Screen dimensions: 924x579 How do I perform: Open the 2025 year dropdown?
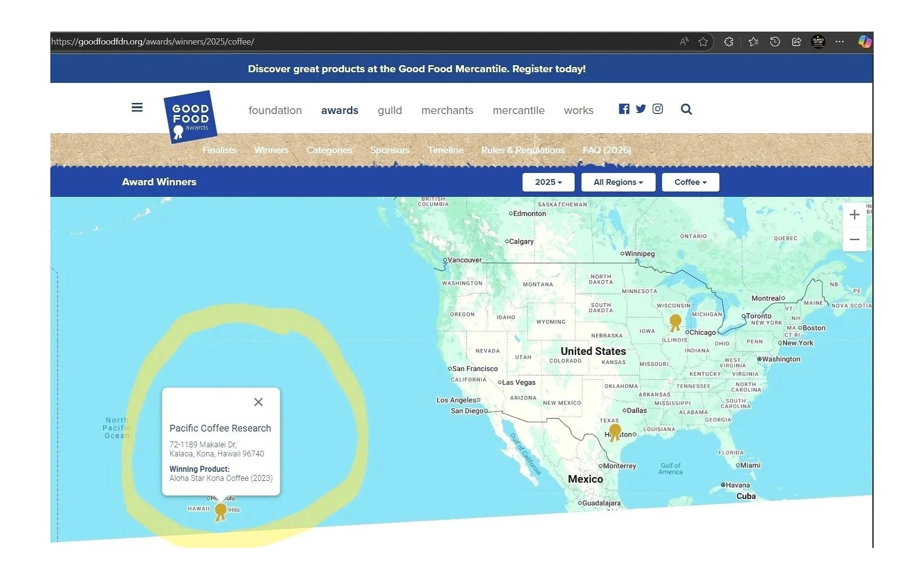(x=548, y=182)
